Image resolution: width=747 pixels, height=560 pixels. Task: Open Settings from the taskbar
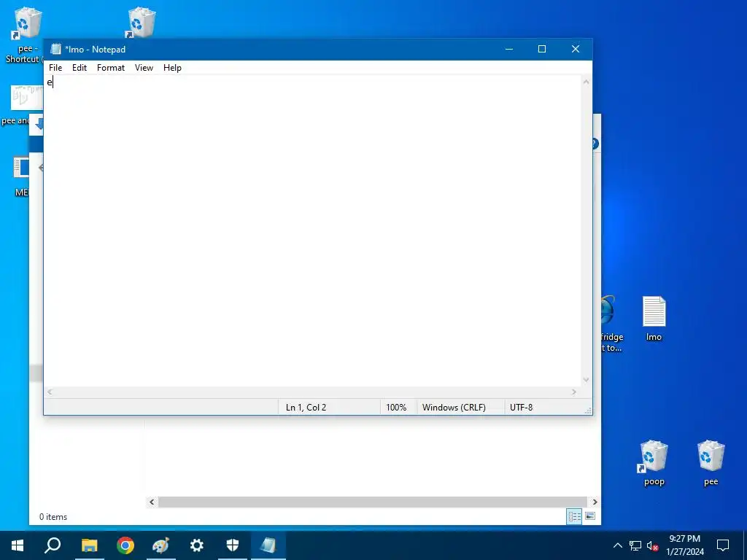tap(197, 545)
